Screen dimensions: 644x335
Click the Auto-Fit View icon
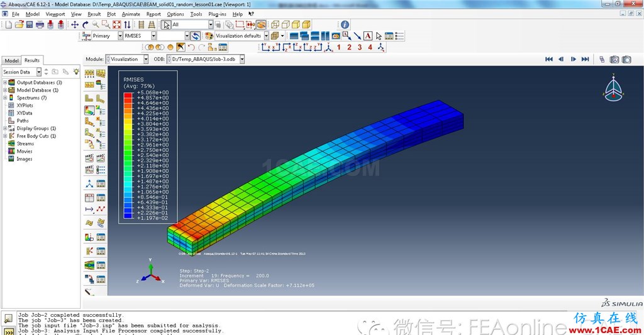click(116, 25)
